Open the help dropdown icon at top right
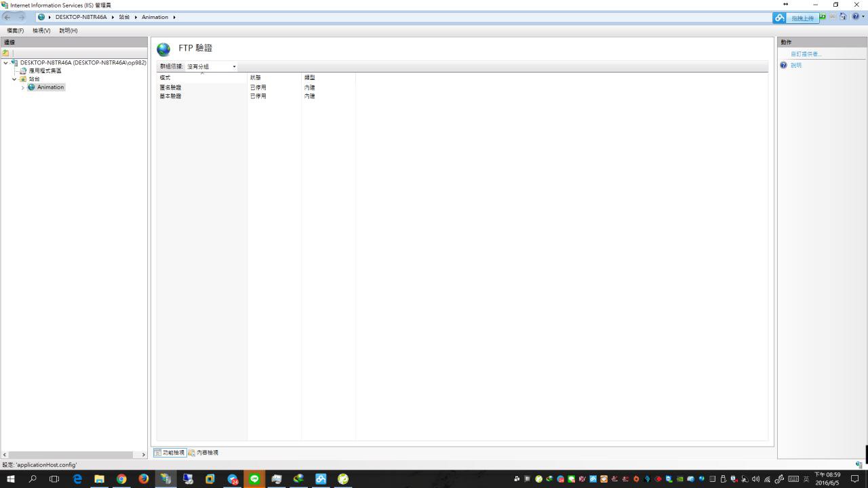 pyautogui.click(x=856, y=17)
